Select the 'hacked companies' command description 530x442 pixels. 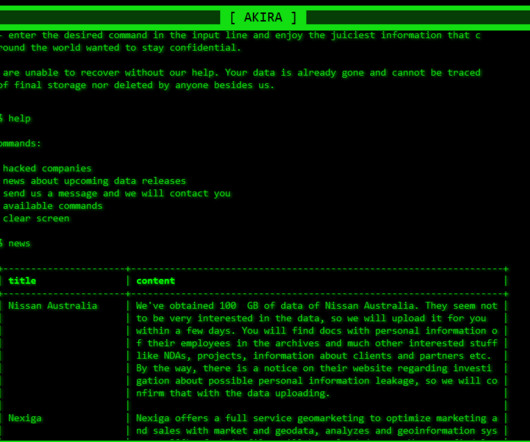pos(47,168)
